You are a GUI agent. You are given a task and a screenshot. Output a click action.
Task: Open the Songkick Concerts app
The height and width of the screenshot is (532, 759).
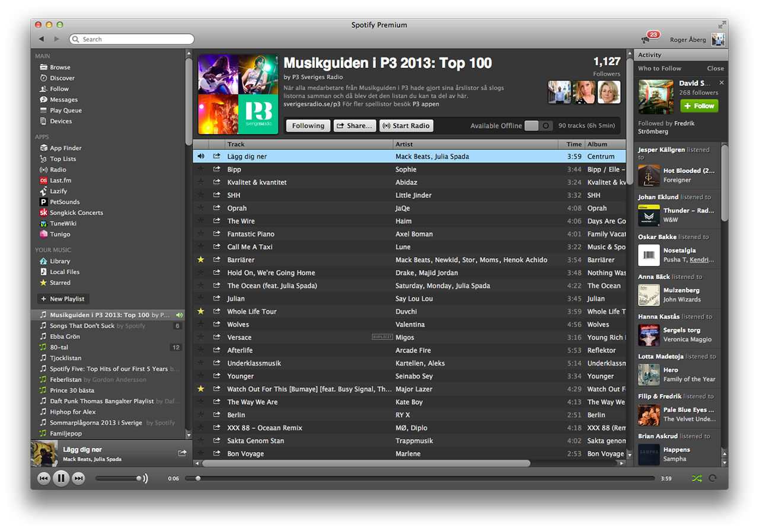pyautogui.click(x=76, y=213)
